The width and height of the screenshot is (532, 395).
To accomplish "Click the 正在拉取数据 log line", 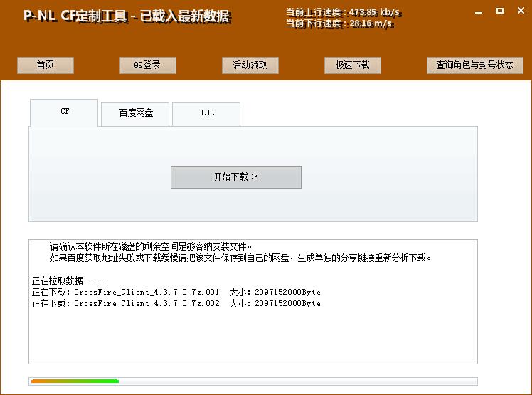I will (x=70, y=280).
